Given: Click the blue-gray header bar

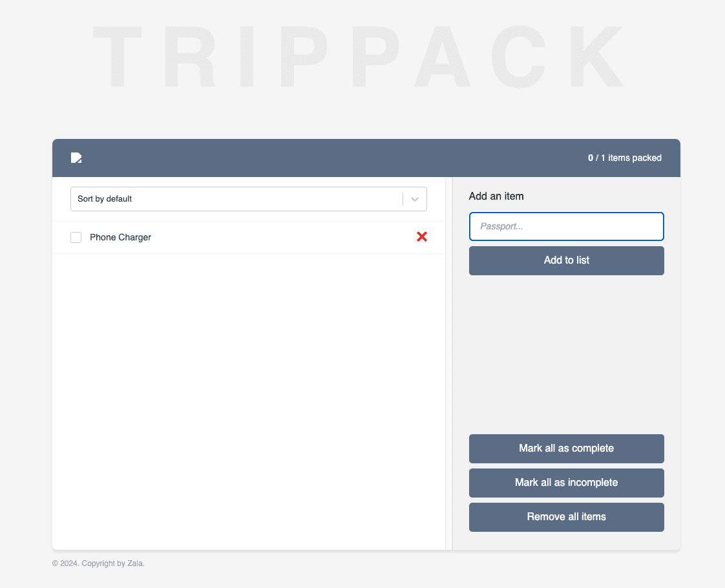Looking at the screenshot, I should tap(323, 158).
